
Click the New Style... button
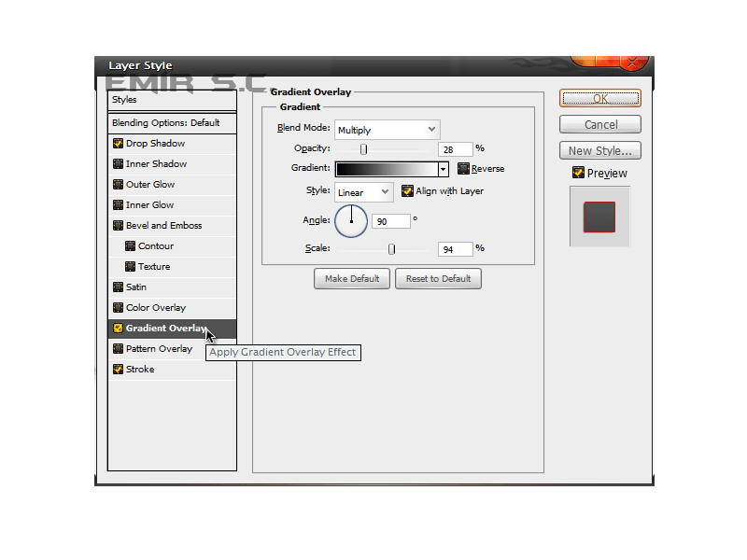[600, 150]
